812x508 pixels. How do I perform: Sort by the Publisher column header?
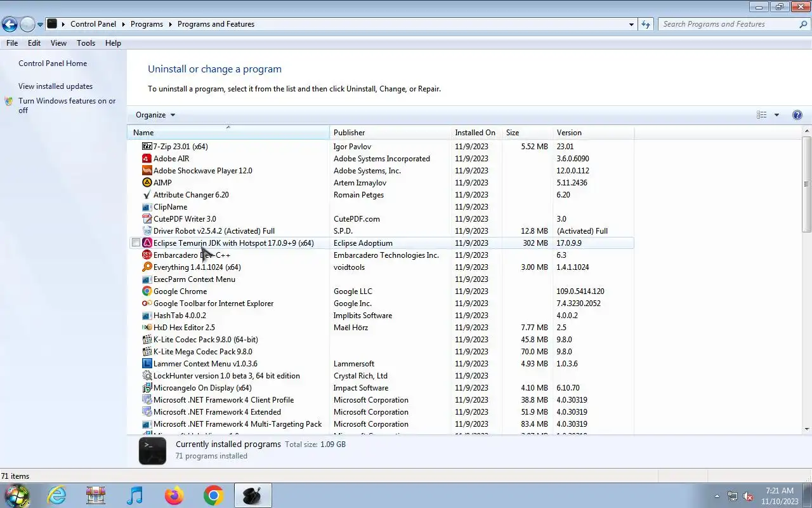coord(390,133)
